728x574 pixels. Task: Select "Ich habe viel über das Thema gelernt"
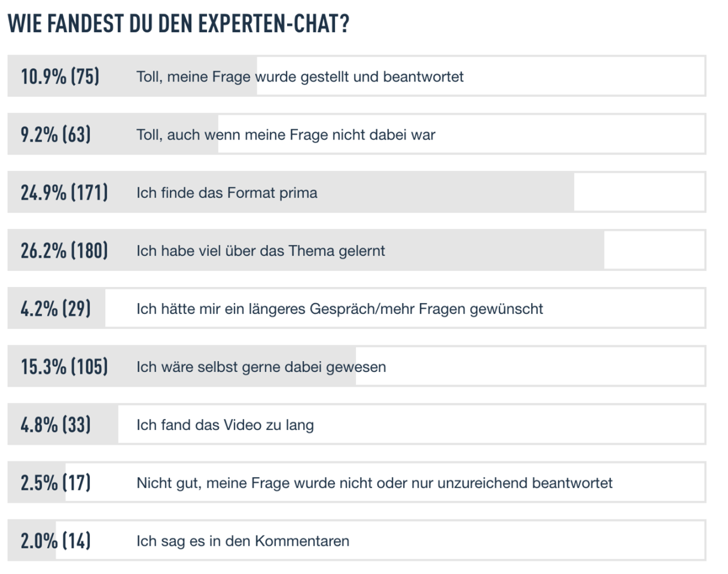point(260,251)
